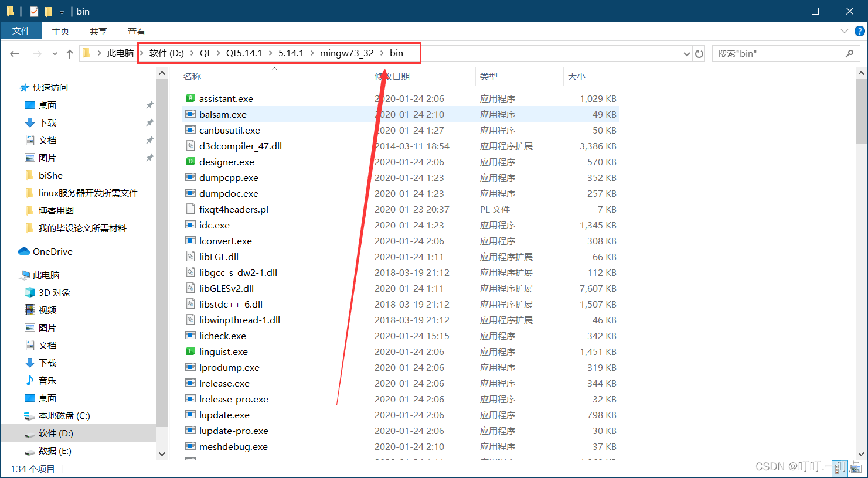Image resolution: width=868 pixels, height=478 pixels.
Task: Click navigation pane scroll down arrow
Action: click(x=162, y=454)
